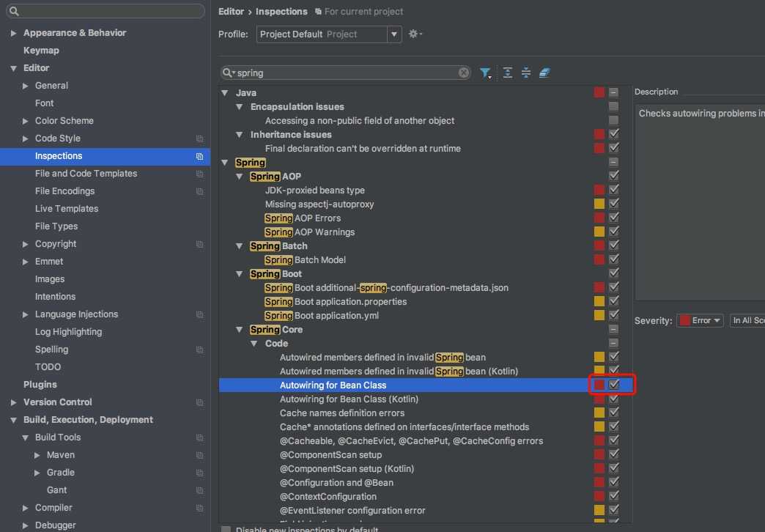
Task: Click the project icon next to Version Control
Action: [199, 402]
